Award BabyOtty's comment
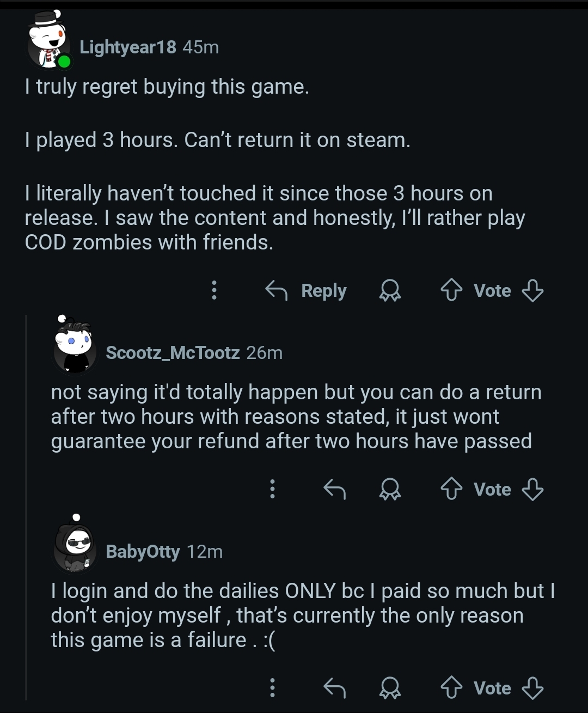Screen dimensions: 588x713 pos(390,688)
